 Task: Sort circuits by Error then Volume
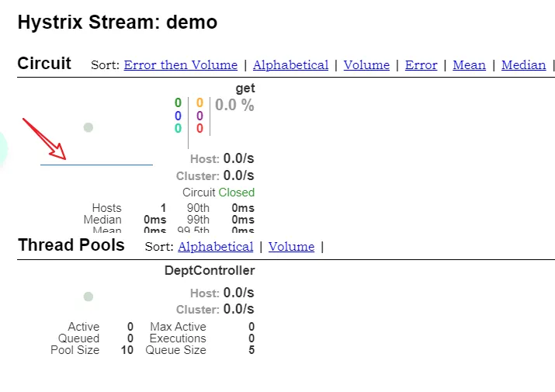tap(180, 65)
